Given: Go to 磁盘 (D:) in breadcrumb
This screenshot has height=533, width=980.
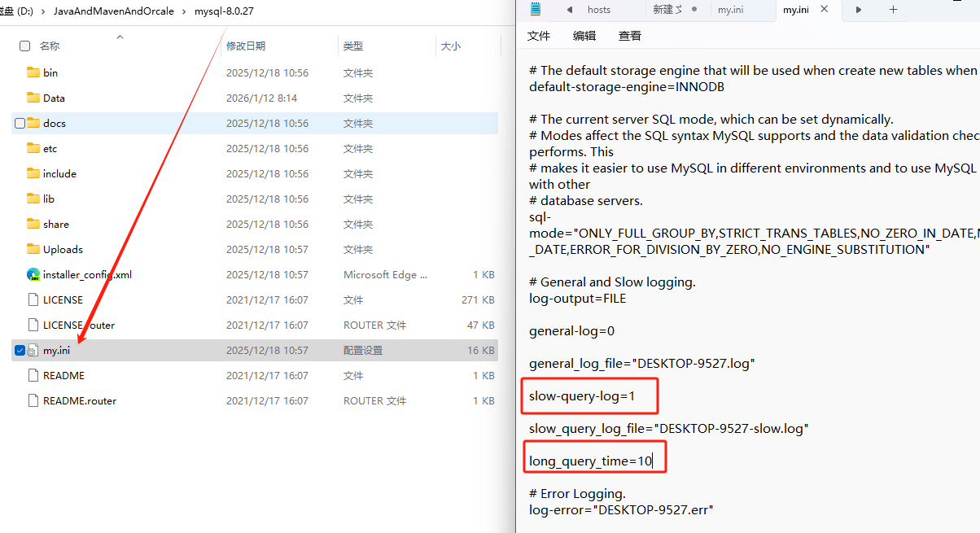Looking at the screenshot, I should tap(16, 11).
